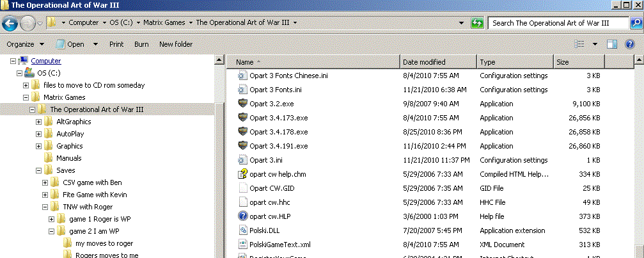Open the Organize menu

pos(25,44)
